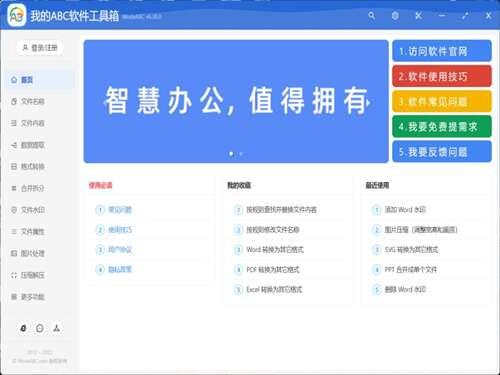
Task: Click the 智慧办公 banner image
Action: click(236, 101)
